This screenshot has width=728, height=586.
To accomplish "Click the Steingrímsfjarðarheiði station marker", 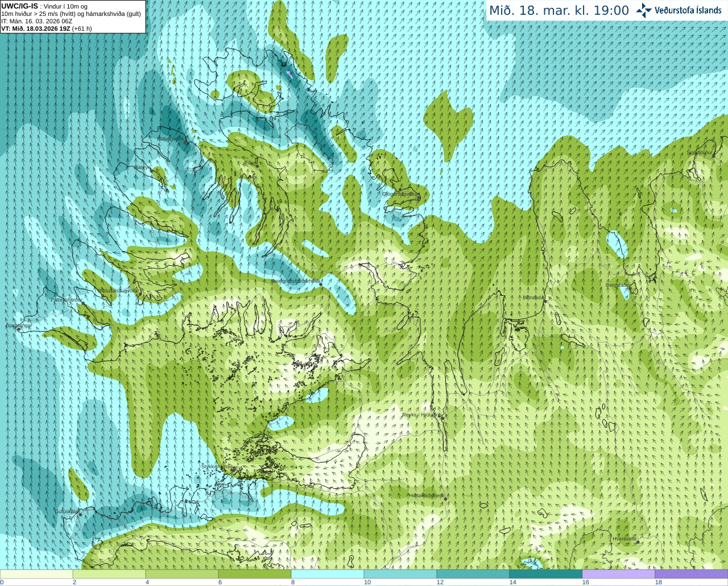I will tap(321, 284).
